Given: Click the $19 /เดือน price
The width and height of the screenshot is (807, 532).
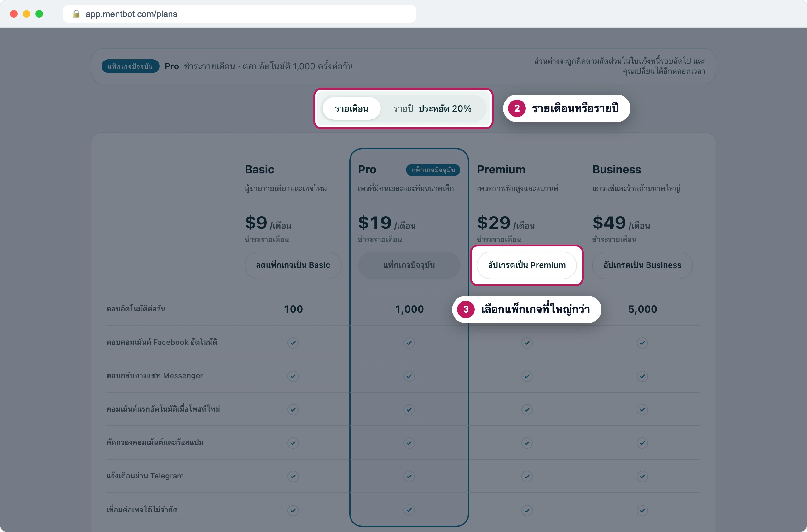Looking at the screenshot, I should [x=387, y=223].
